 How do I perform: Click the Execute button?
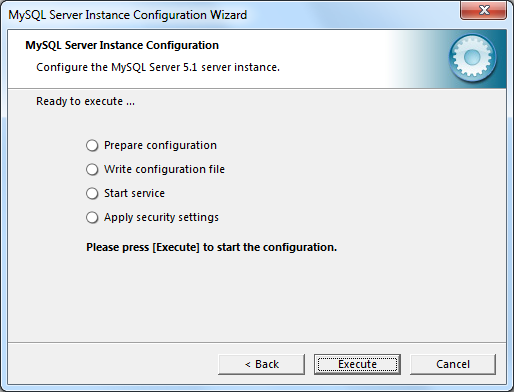(357, 364)
